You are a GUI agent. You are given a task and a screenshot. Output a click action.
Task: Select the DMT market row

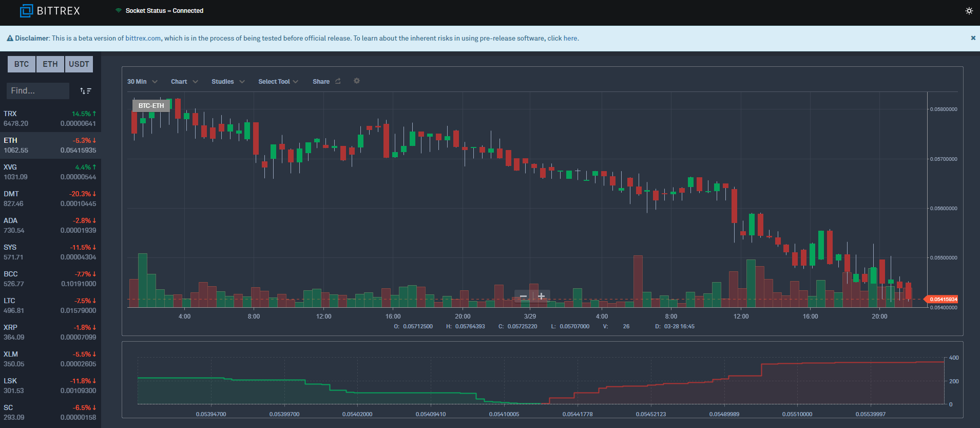tap(50, 199)
